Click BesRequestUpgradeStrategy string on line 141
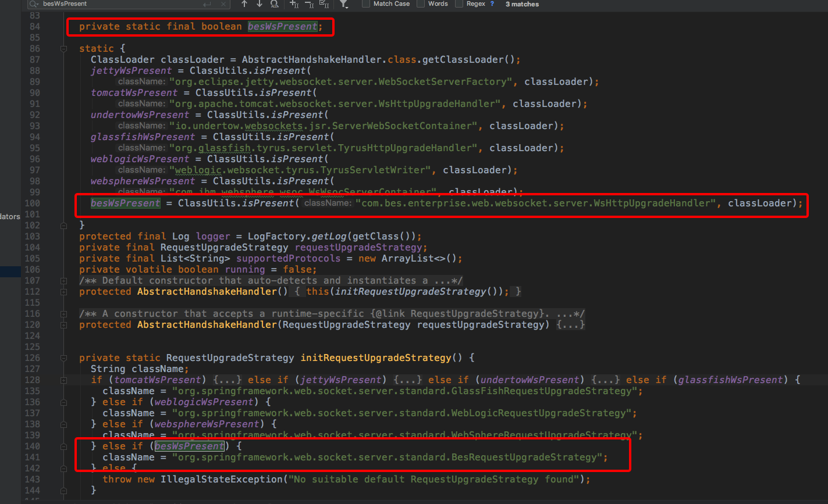 tap(388, 457)
